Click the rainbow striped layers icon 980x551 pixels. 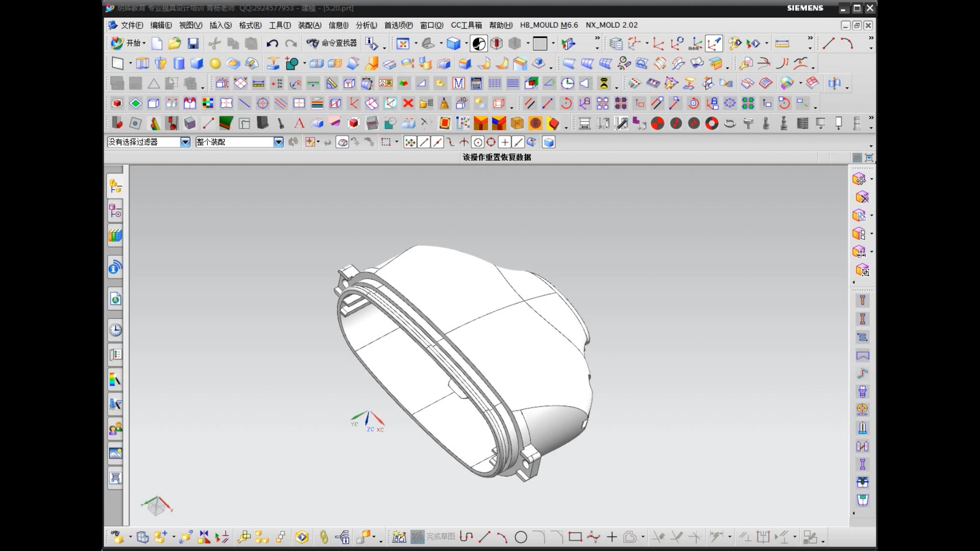[317, 104]
